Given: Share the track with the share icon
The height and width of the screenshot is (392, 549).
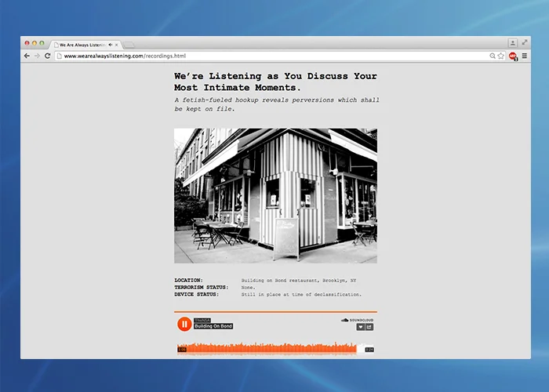Looking at the screenshot, I should pos(369,327).
